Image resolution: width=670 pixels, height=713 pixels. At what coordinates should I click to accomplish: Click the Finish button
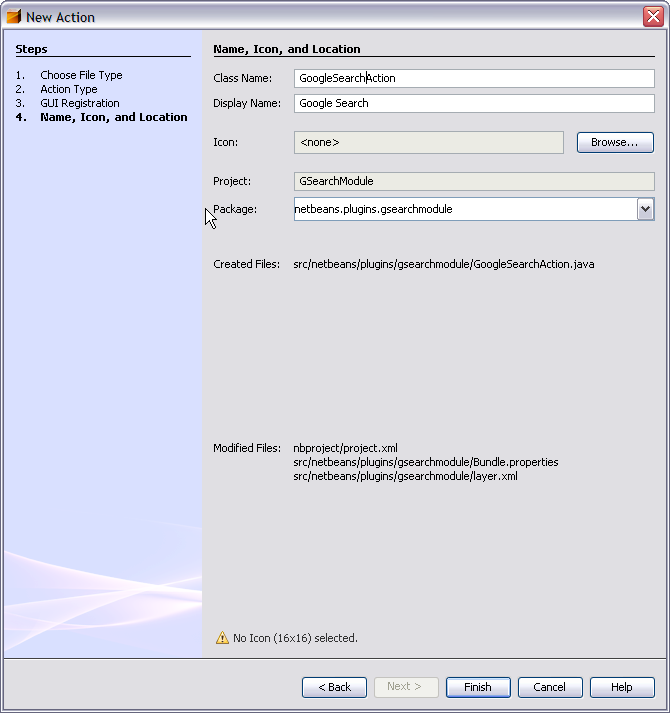point(478,687)
